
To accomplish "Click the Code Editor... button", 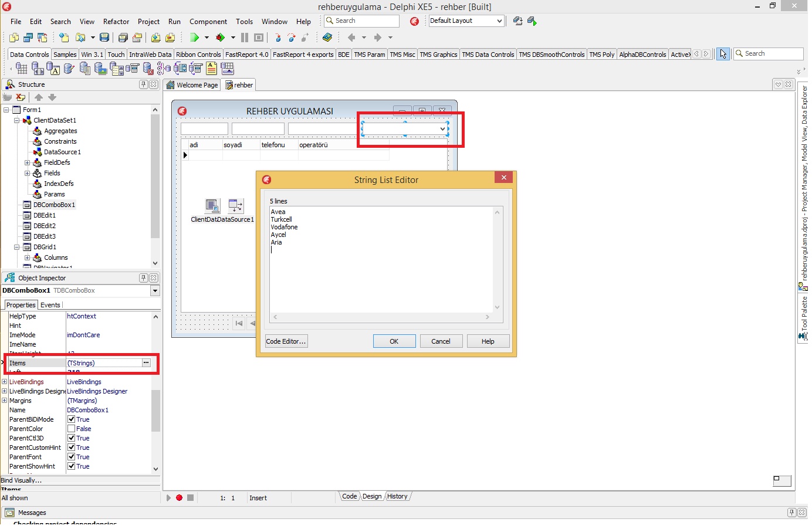I will [x=286, y=341].
